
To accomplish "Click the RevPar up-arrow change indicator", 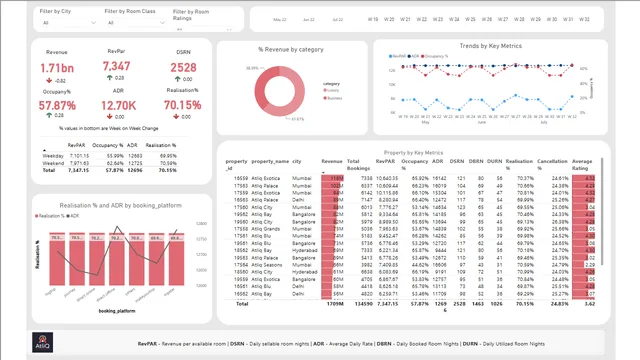I will coord(109,78).
